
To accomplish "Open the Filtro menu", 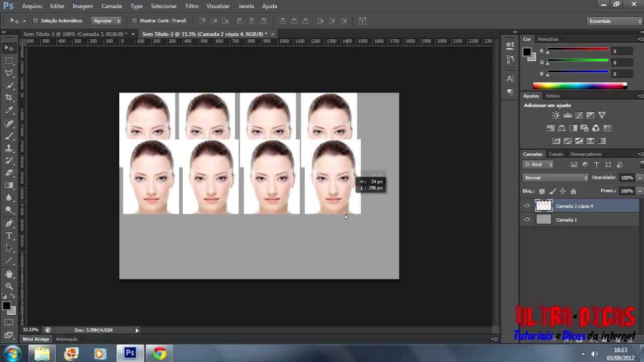I will (192, 6).
